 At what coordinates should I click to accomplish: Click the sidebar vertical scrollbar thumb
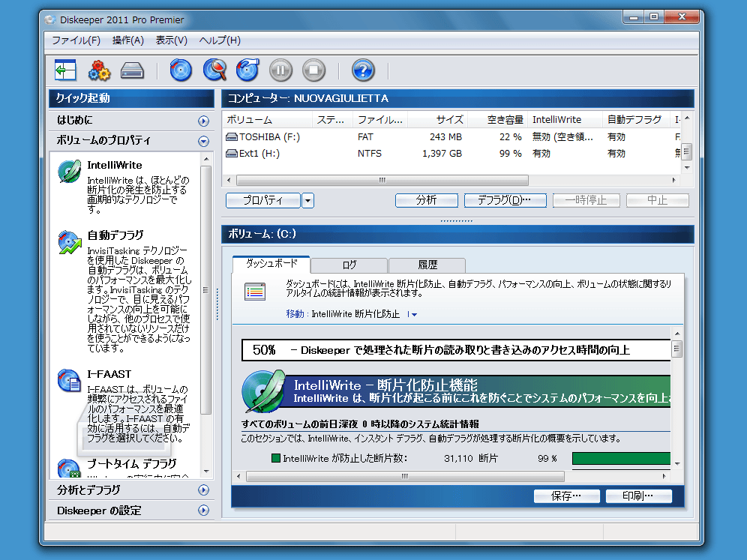[x=205, y=289]
